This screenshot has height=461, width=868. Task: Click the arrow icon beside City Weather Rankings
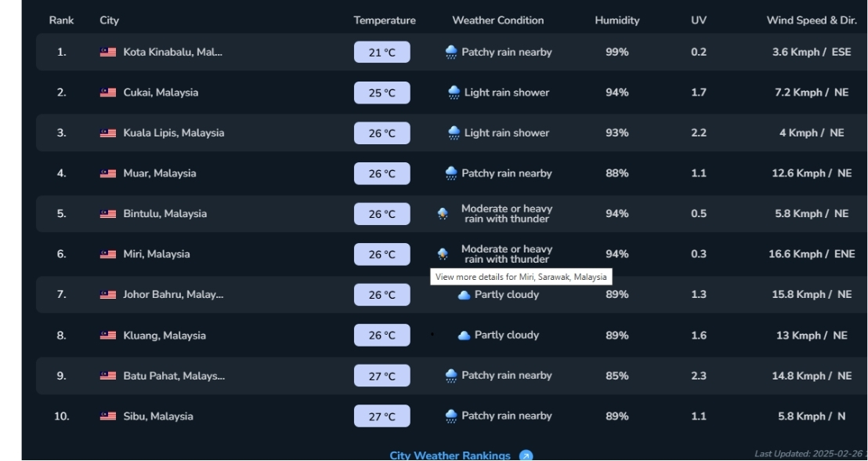point(526,456)
